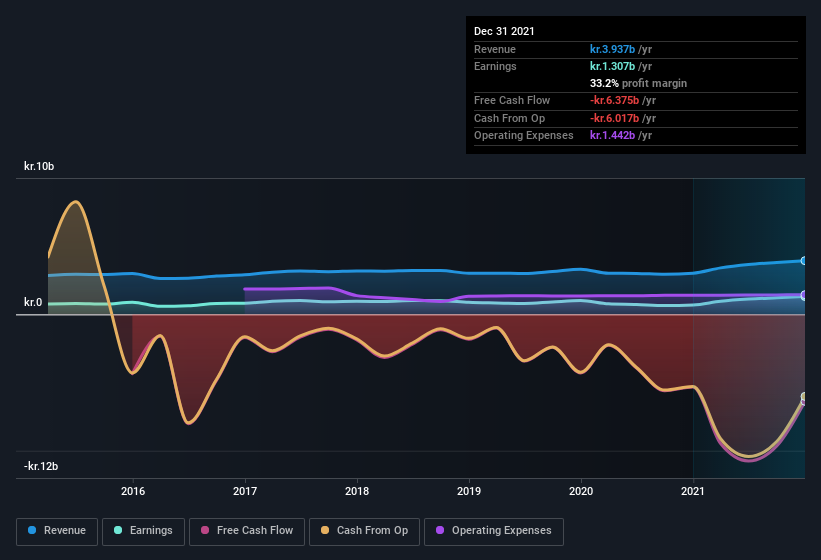Click the Cash From Op endpoint marker
821x560 pixels.
pos(804,397)
